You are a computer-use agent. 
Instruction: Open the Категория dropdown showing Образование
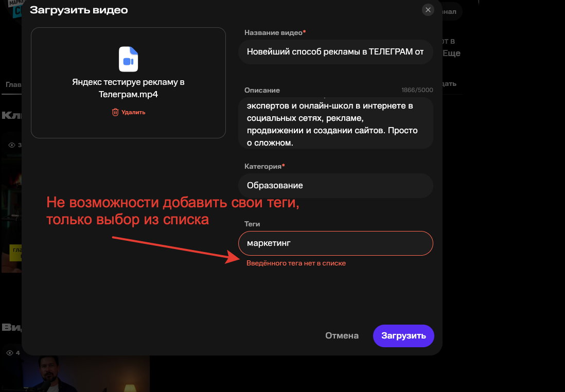coord(335,185)
